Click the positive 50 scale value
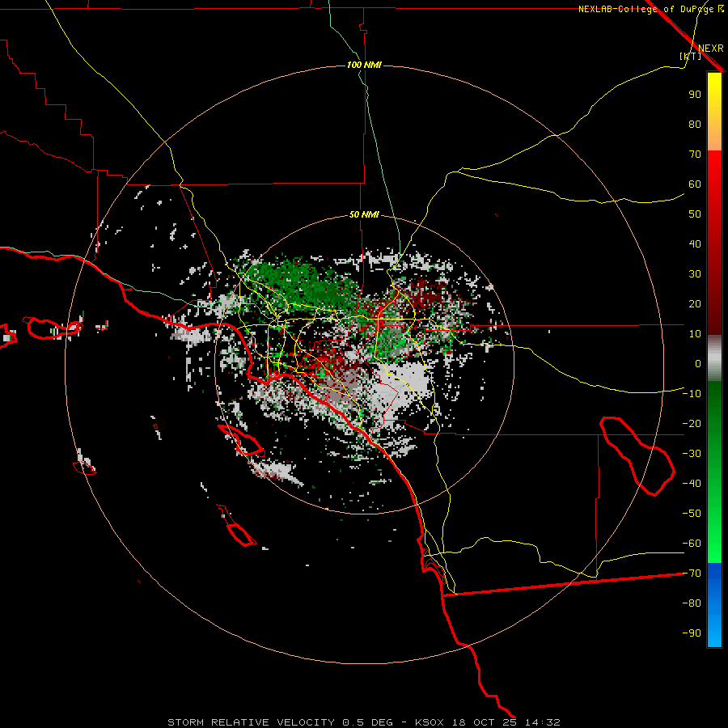The height and width of the screenshot is (728, 728). coord(695,214)
